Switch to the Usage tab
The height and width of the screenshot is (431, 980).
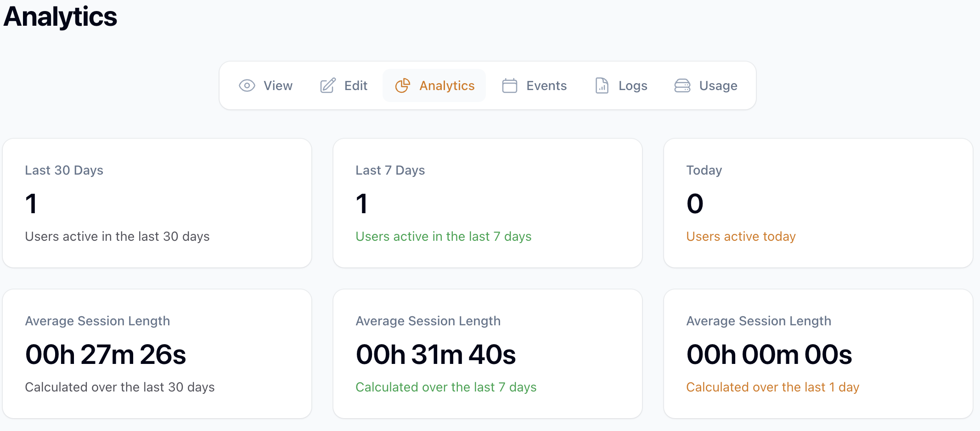point(718,86)
